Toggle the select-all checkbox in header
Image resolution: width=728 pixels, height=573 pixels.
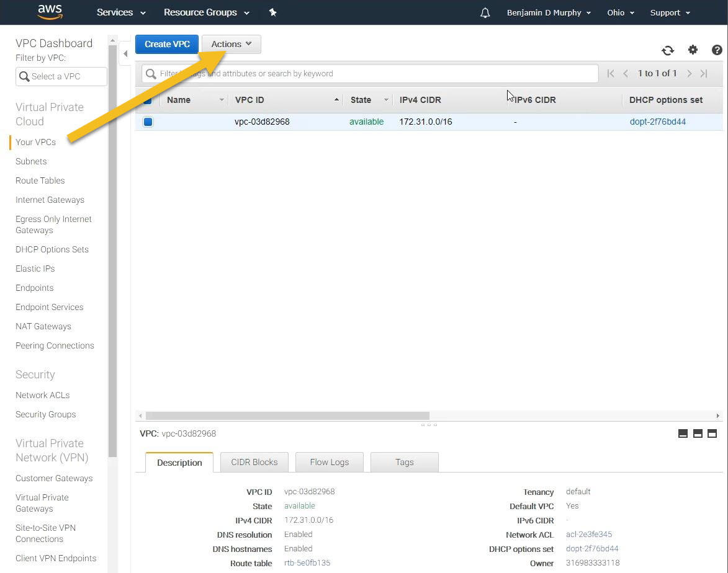[x=148, y=100]
